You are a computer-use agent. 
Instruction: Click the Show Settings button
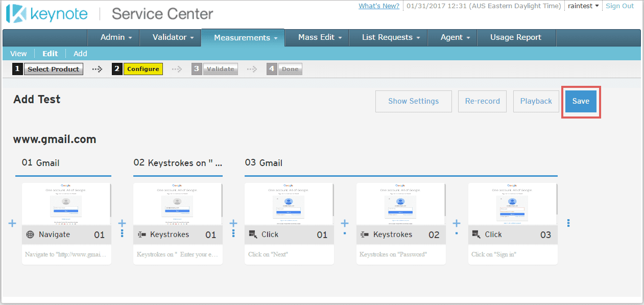pos(414,101)
